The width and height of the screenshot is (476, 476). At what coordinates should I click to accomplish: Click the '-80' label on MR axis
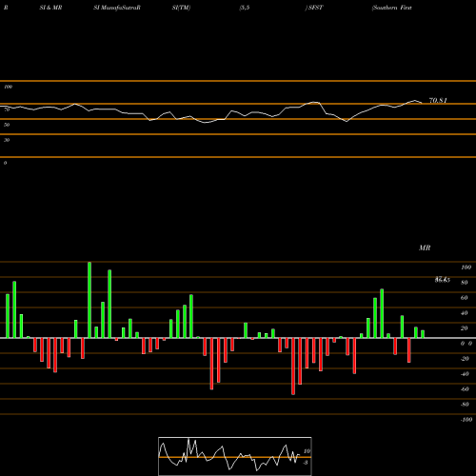(x=465, y=405)
